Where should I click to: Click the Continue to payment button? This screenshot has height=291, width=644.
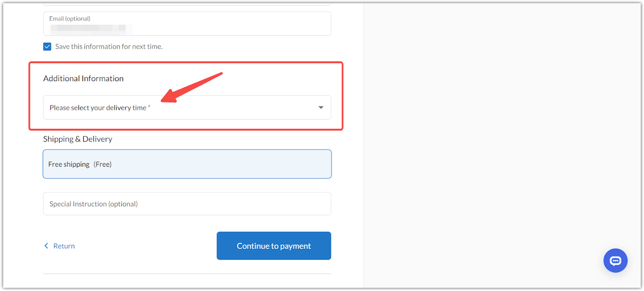coord(274,246)
